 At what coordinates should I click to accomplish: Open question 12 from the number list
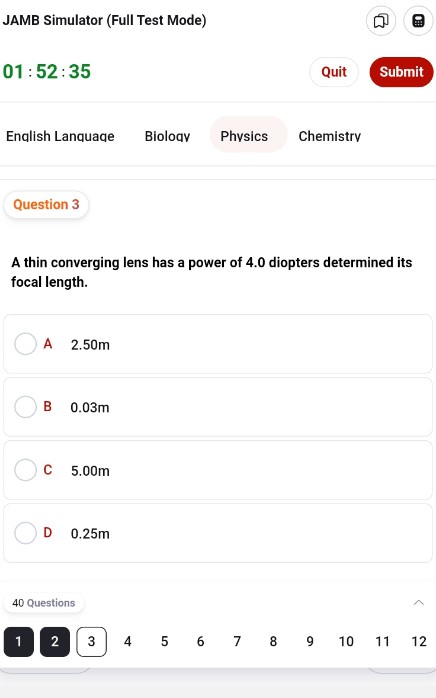point(419,641)
